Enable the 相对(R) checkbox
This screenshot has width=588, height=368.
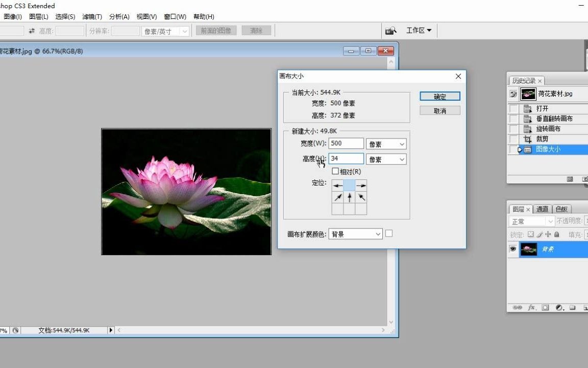(336, 171)
